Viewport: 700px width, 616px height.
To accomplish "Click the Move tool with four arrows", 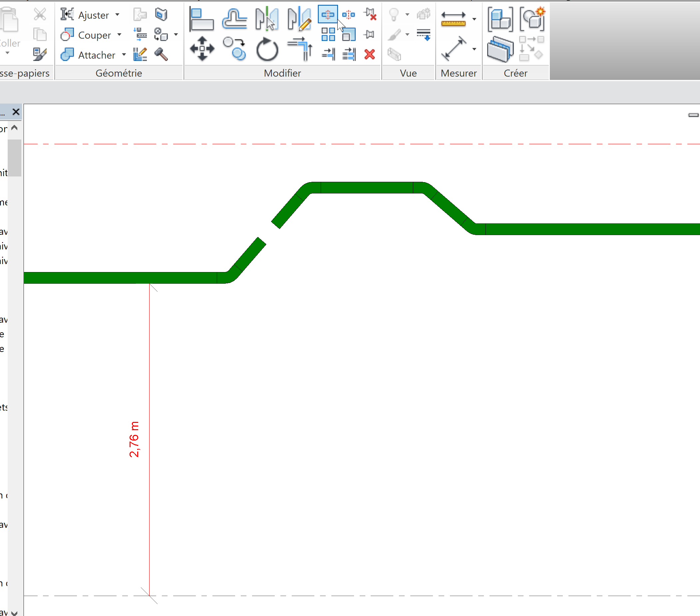I will (202, 49).
